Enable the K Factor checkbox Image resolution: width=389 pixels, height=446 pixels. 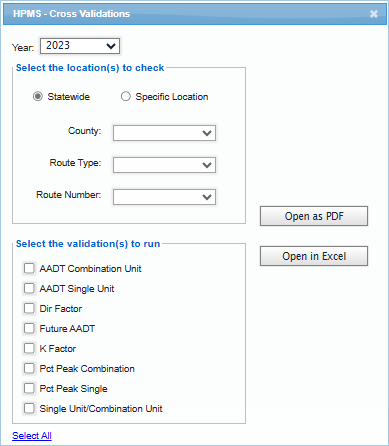coord(29,348)
